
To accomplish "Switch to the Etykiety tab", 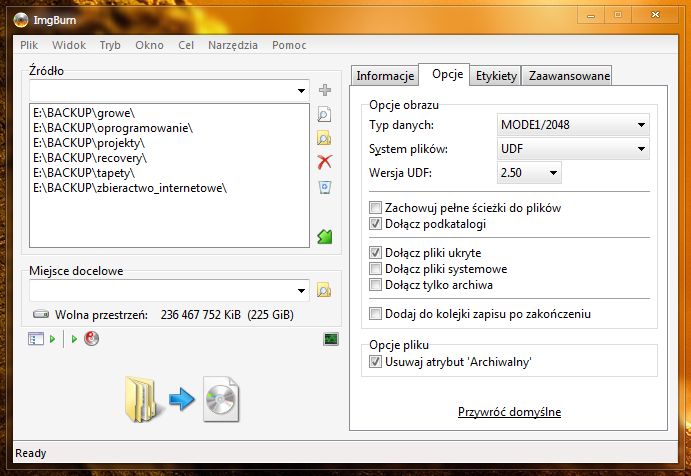I will tap(496, 76).
